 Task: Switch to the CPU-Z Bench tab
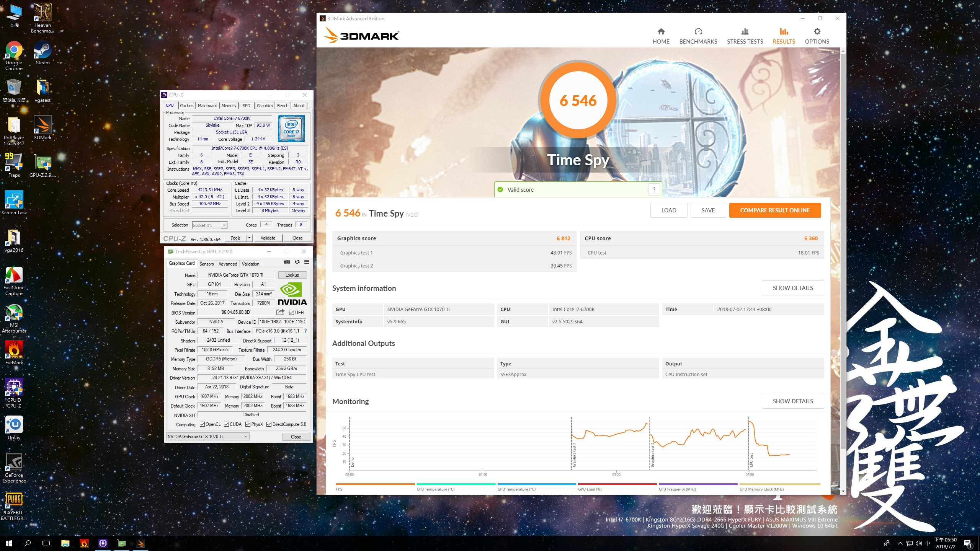tap(283, 106)
